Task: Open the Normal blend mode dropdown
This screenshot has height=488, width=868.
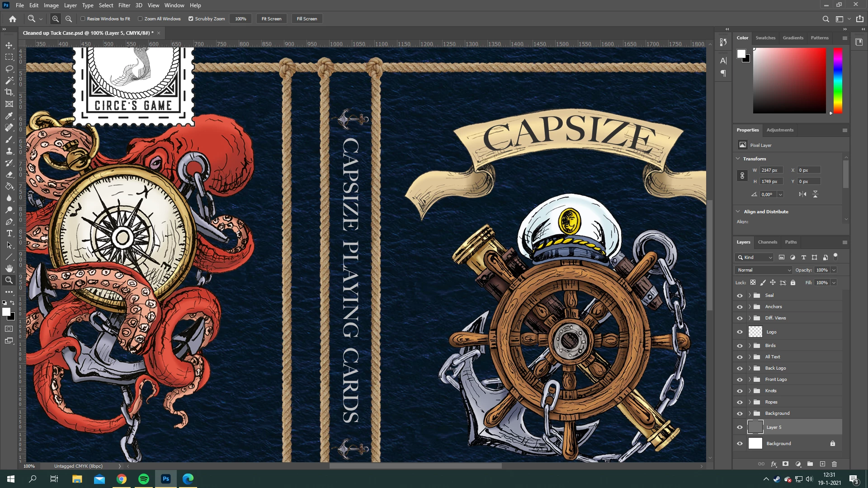Action: [x=764, y=270]
